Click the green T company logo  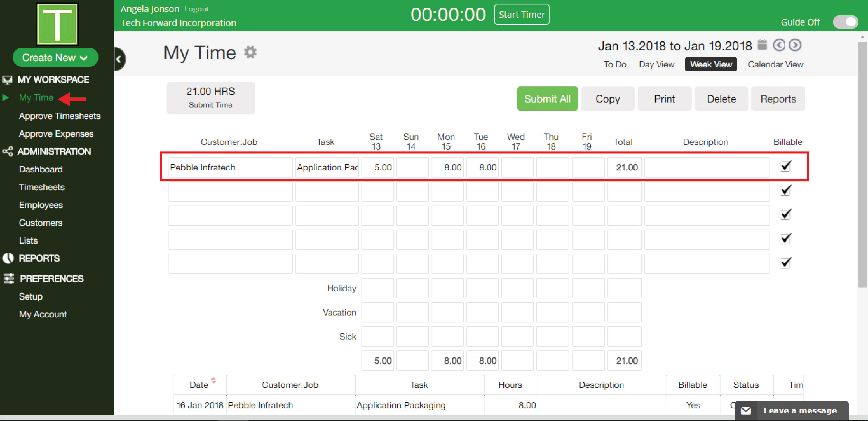point(57,24)
